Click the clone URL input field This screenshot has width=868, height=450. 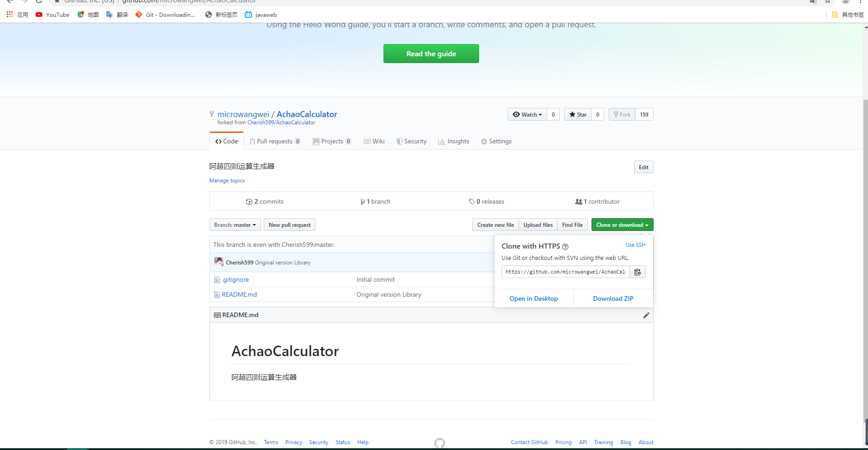point(566,272)
